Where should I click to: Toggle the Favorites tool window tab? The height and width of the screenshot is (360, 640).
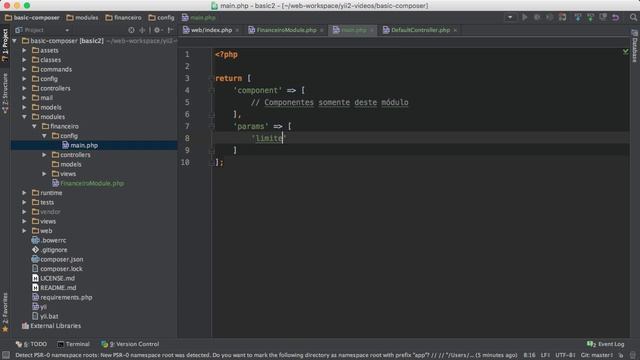(5, 312)
